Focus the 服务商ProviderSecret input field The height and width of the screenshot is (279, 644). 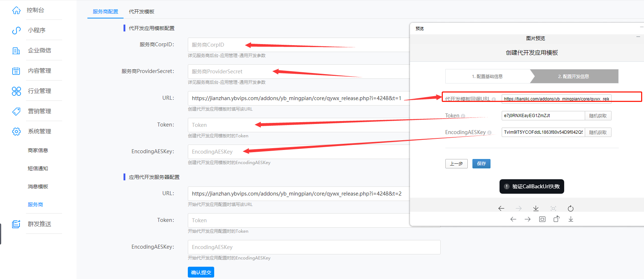point(299,72)
